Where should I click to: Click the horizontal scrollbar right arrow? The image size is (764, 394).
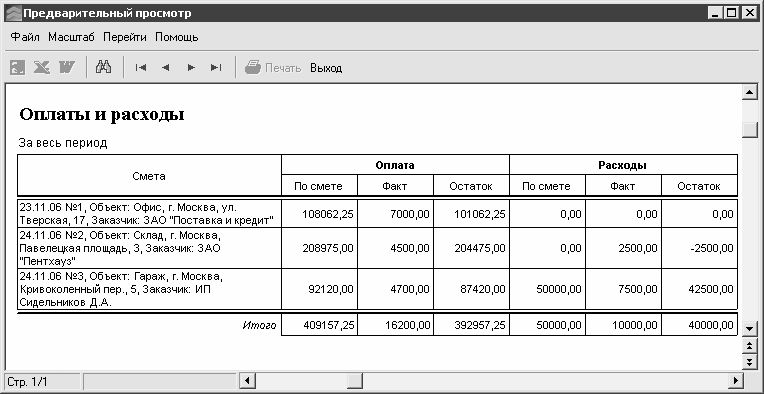[x=735, y=380]
